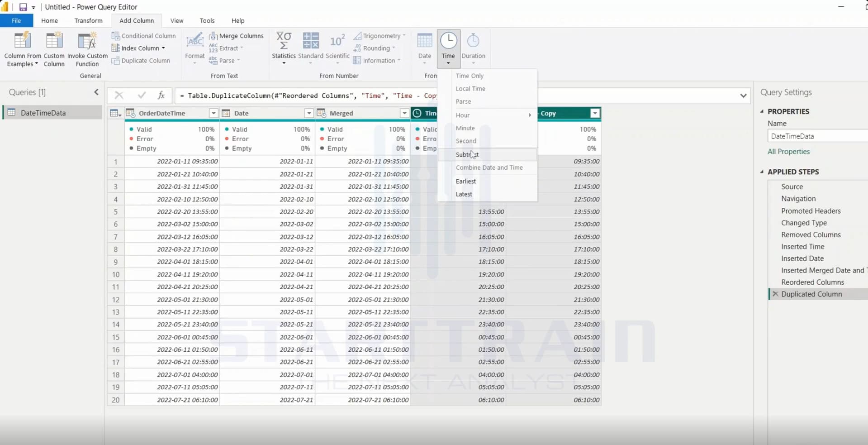Open the View ribbon tab

(x=177, y=21)
